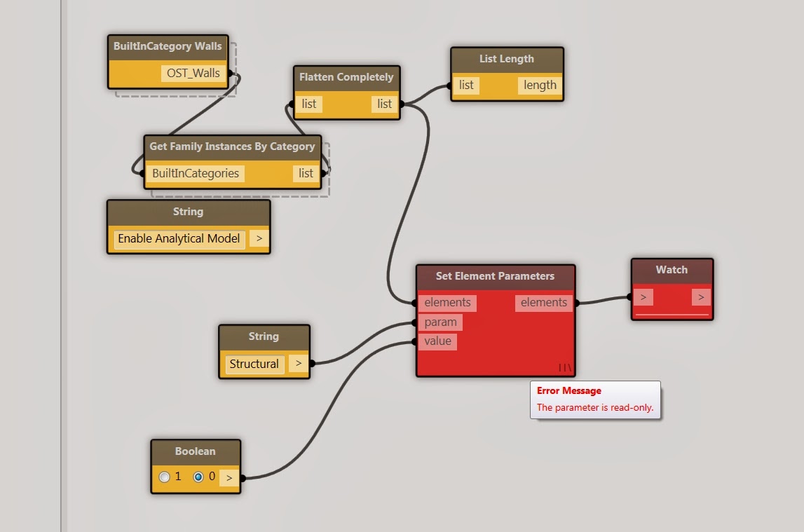Click Get Family Instances list output port
Image resolution: width=804 pixels, height=532 pixels.
(x=306, y=173)
